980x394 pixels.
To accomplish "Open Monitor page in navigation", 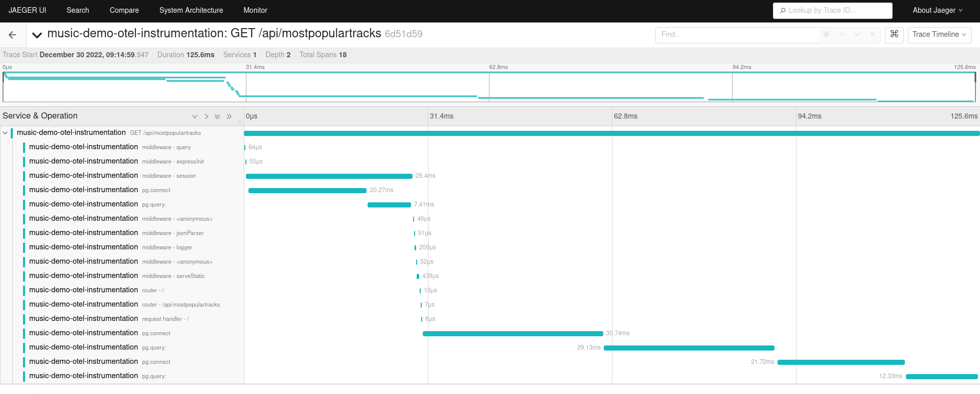I will tap(255, 10).
